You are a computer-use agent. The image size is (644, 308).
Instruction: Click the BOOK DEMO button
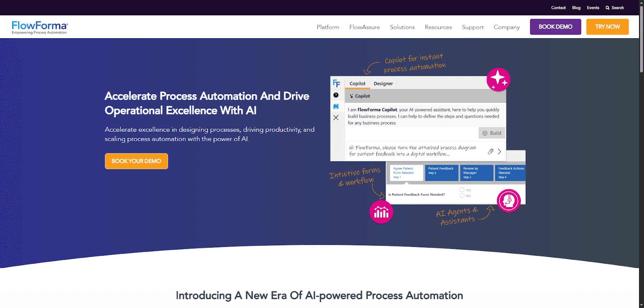555,27
